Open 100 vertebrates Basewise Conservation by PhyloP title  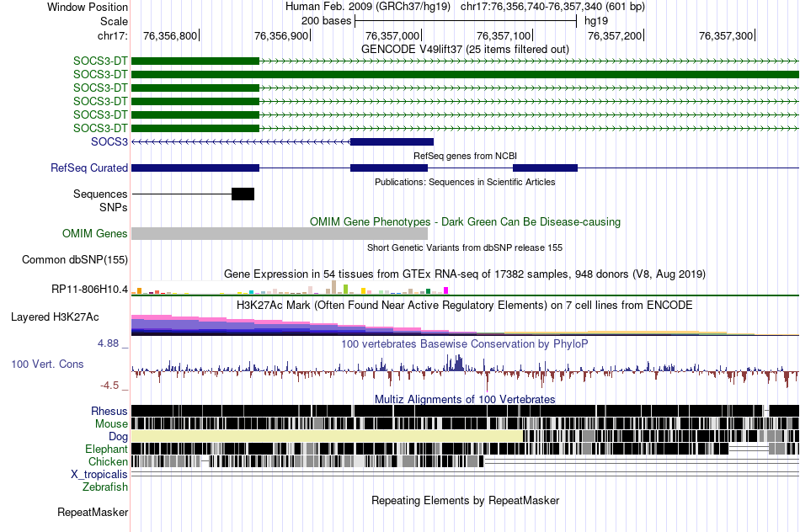465,343
